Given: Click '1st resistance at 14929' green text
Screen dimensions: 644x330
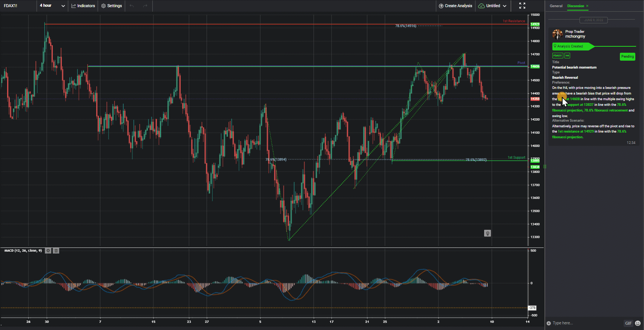Looking at the screenshot, I should point(576,131).
